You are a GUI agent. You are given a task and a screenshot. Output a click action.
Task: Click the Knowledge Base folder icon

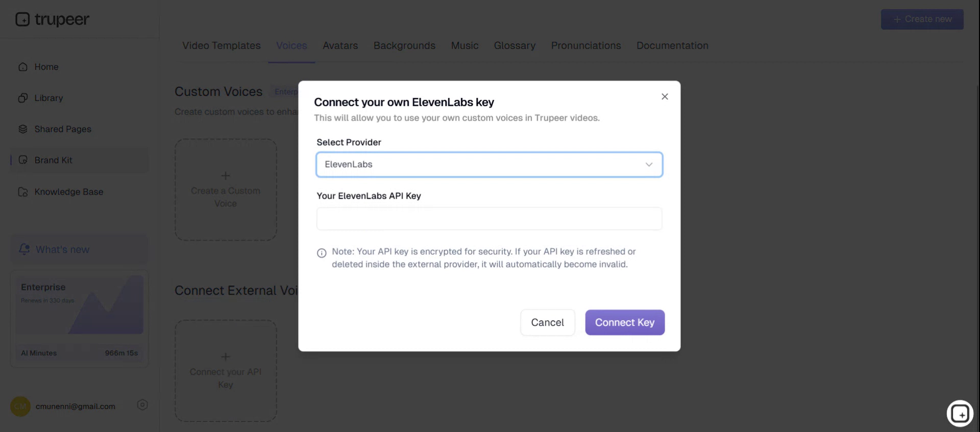click(x=23, y=192)
